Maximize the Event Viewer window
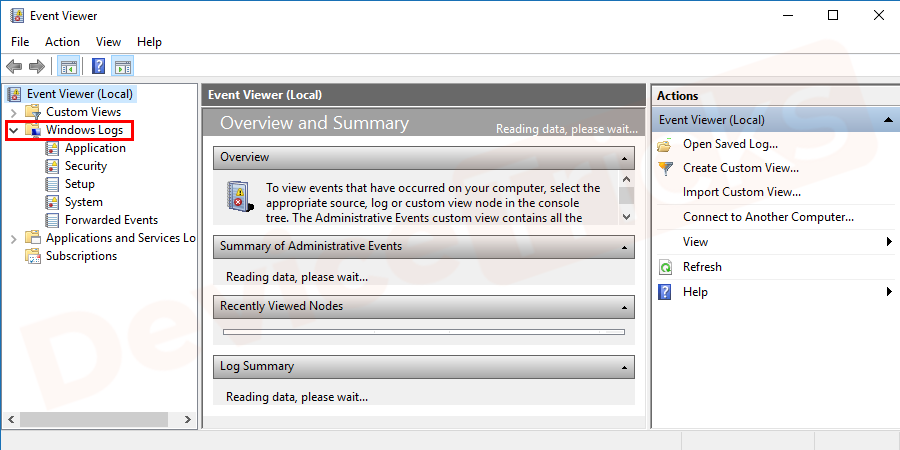Image resolution: width=900 pixels, height=450 pixels. (833, 15)
